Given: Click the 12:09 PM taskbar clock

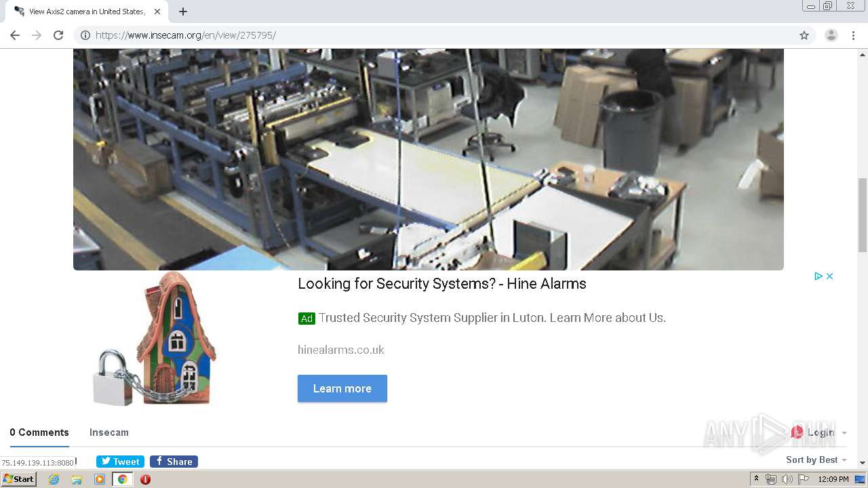Looking at the screenshot, I should tap(833, 479).
